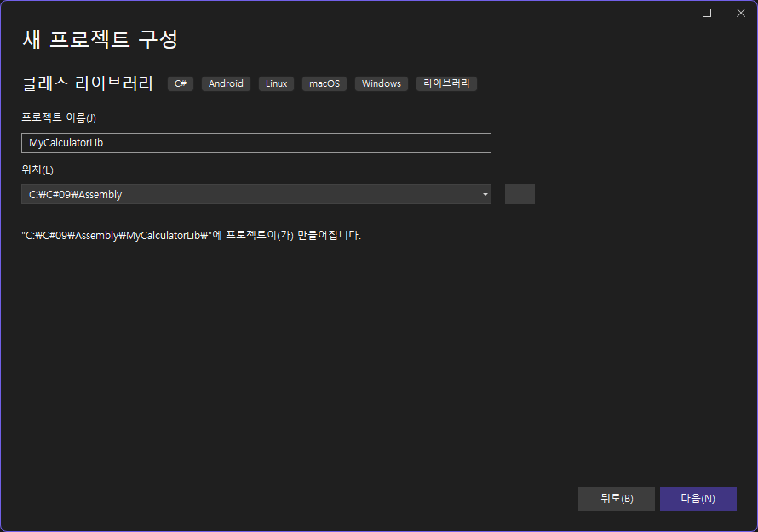Click the Windows tag
758x532 pixels.
pos(382,83)
